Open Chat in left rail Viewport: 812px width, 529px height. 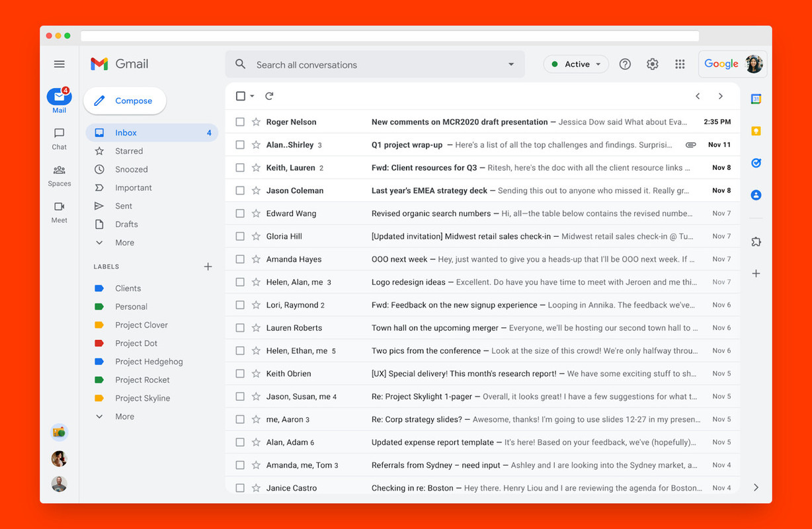coord(60,138)
